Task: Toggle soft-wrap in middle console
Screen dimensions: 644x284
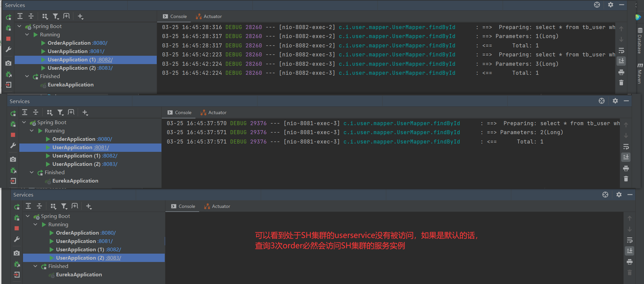Action: pos(626,147)
